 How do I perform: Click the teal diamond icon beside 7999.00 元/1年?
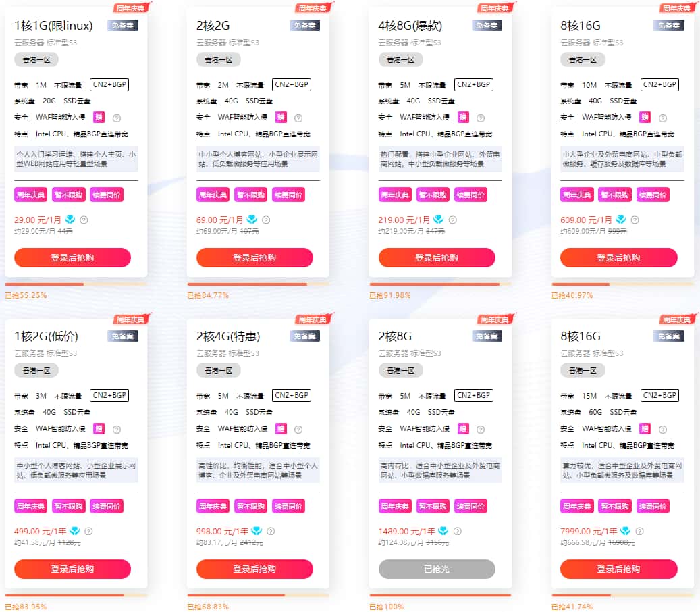625,531
